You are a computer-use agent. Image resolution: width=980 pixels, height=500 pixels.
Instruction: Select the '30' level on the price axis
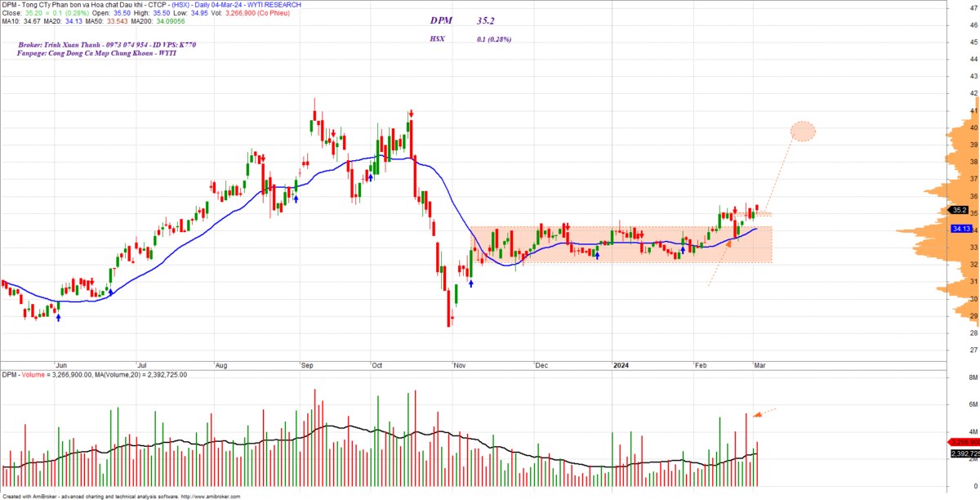click(x=973, y=299)
